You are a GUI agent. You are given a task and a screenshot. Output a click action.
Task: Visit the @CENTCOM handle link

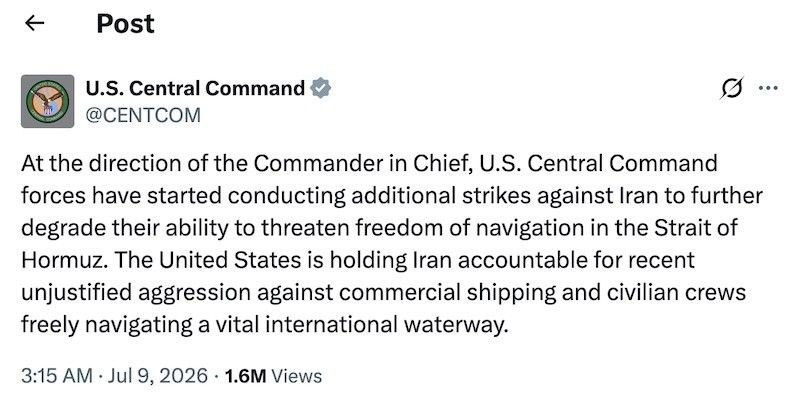tap(143, 115)
